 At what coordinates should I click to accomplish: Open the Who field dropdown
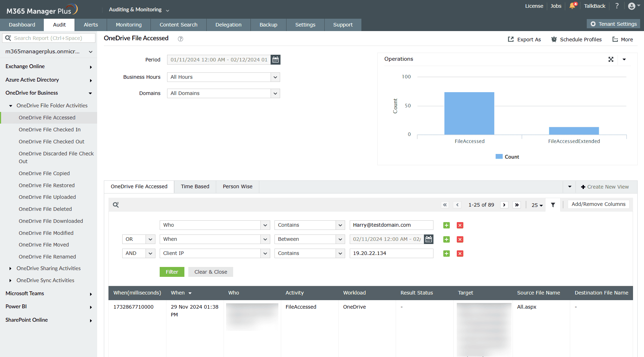tap(265, 225)
